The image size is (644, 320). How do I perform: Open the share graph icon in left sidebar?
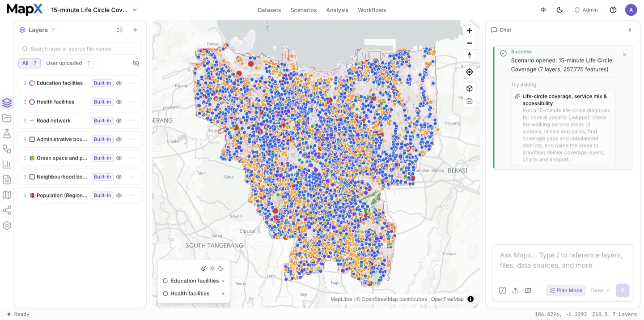(7, 210)
